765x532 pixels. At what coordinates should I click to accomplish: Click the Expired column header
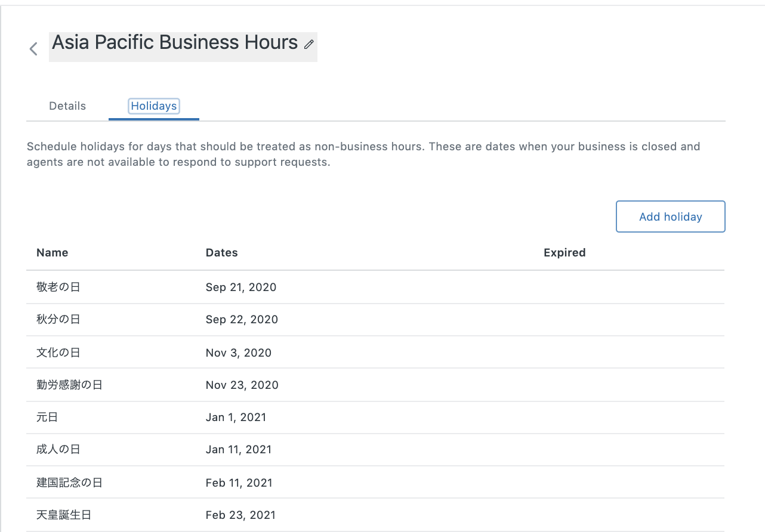pyautogui.click(x=564, y=253)
